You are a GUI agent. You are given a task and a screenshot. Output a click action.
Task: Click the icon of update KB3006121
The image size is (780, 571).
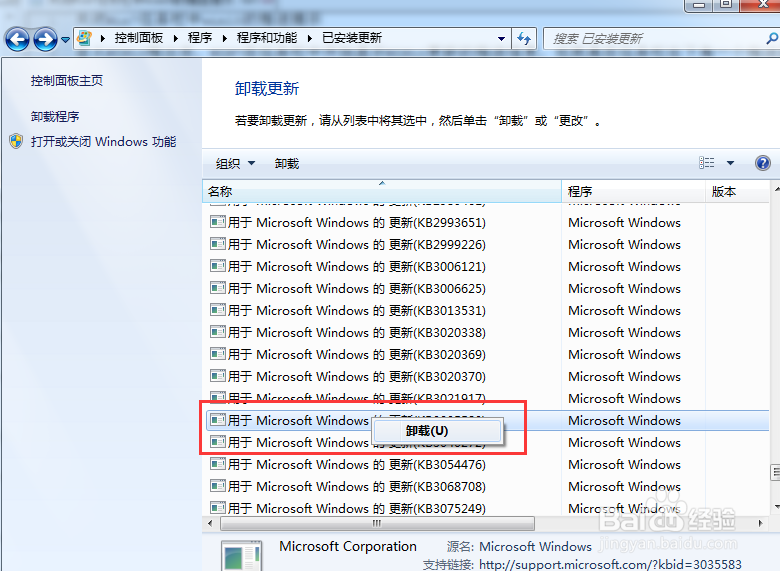pos(218,266)
